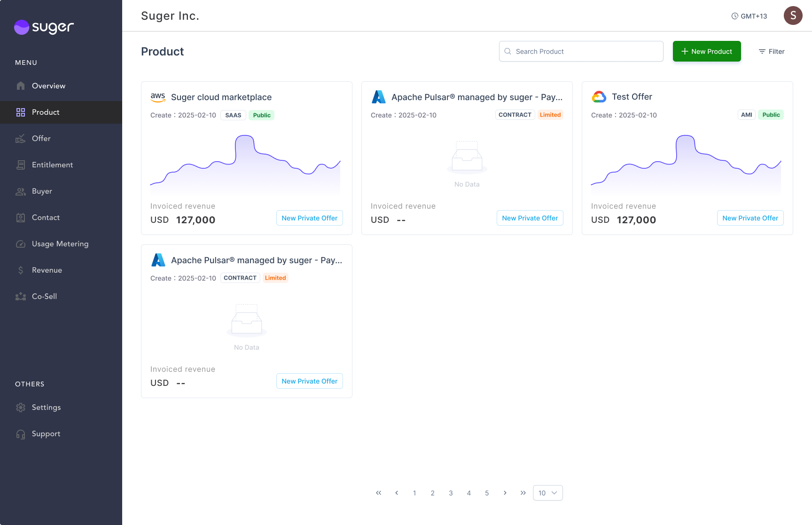The image size is (812, 525).
Task: Open Revenue using the dollar icon
Action: pos(21,270)
